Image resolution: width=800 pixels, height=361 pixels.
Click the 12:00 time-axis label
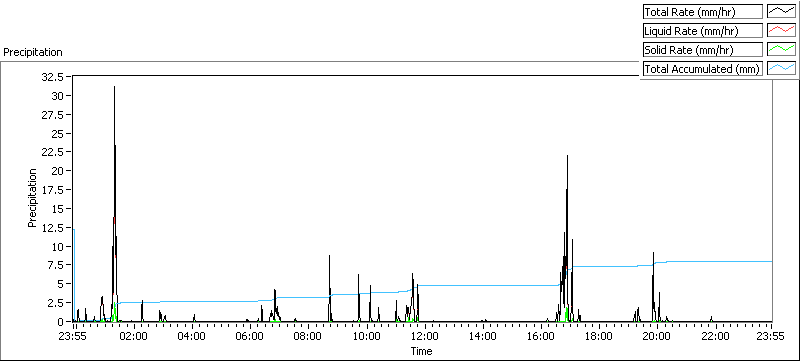pos(424,336)
